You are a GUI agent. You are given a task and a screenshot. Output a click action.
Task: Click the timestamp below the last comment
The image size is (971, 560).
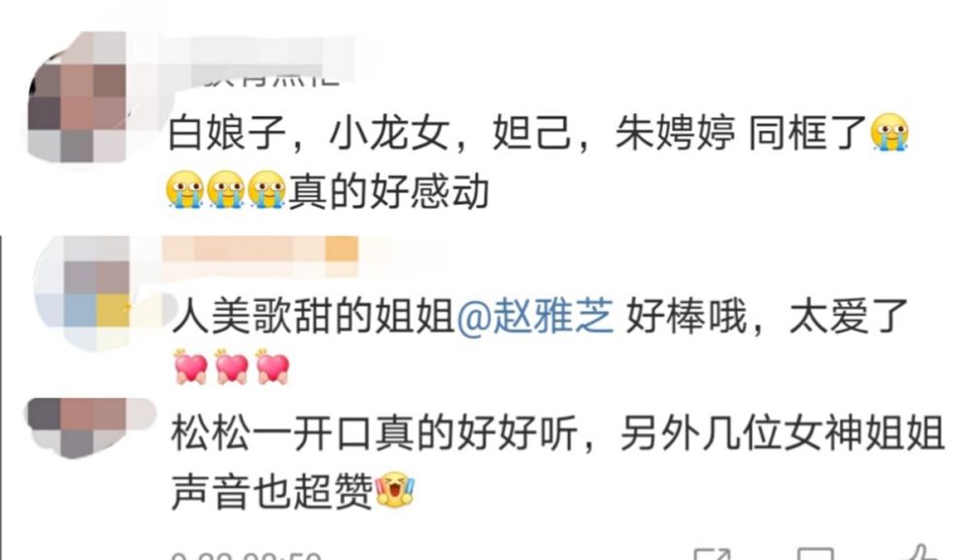tap(247, 555)
